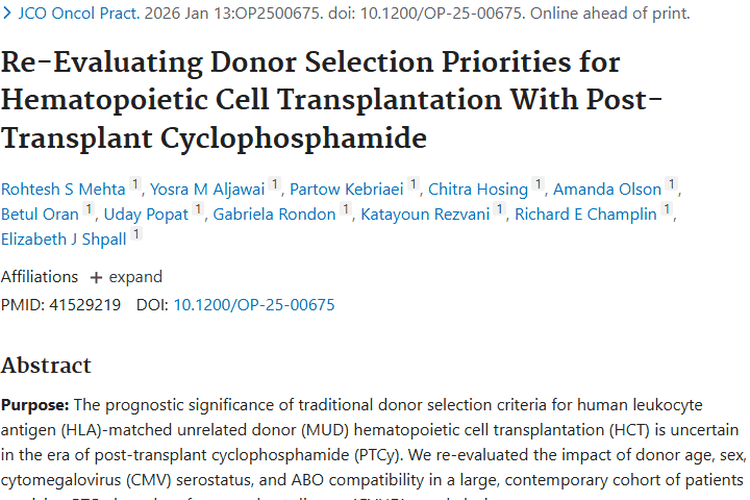The width and height of the screenshot is (750, 500).
Task: Click affiliation superscript after Elizabeth J Shpall
Action: coord(136,233)
